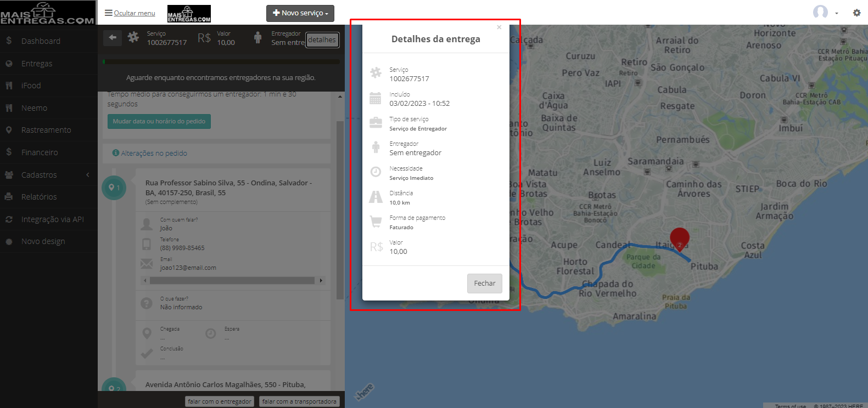868x408 pixels.
Task: Click the back arrow icon beside Serviço
Action: [113, 37]
